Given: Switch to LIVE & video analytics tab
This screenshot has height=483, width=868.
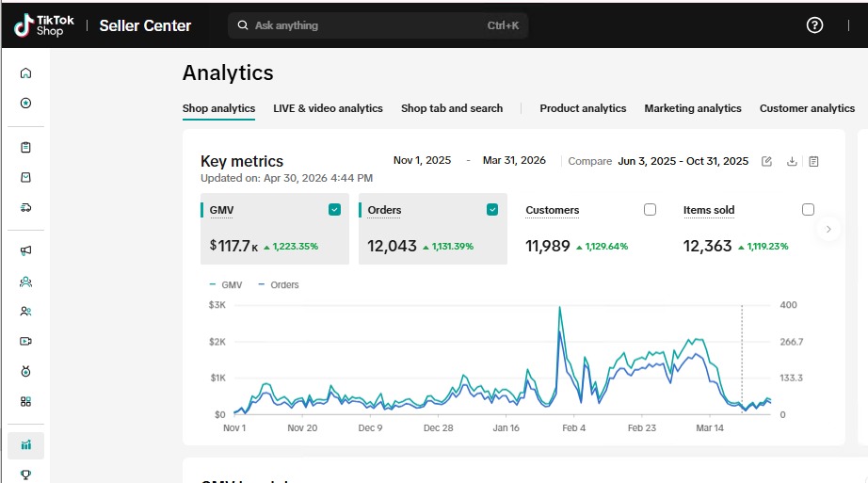Looking at the screenshot, I should click(328, 108).
